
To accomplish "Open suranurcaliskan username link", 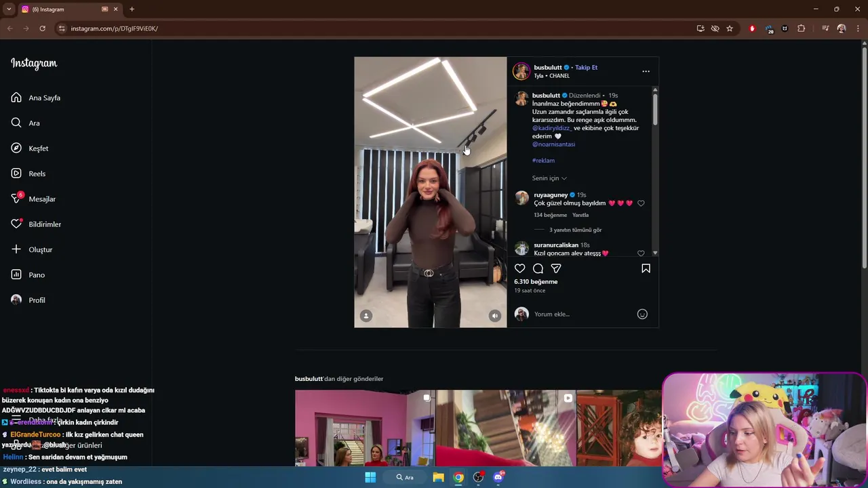I will [556, 245].
